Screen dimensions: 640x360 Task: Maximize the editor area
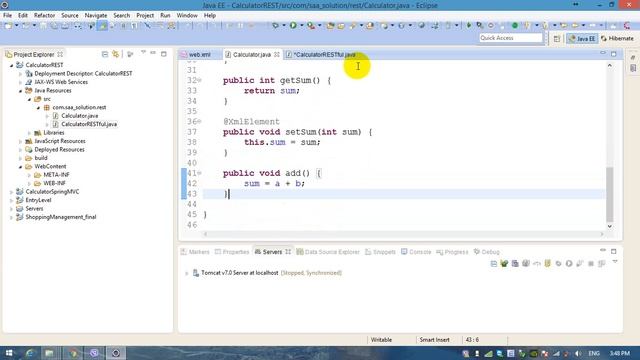click(613, 54)
